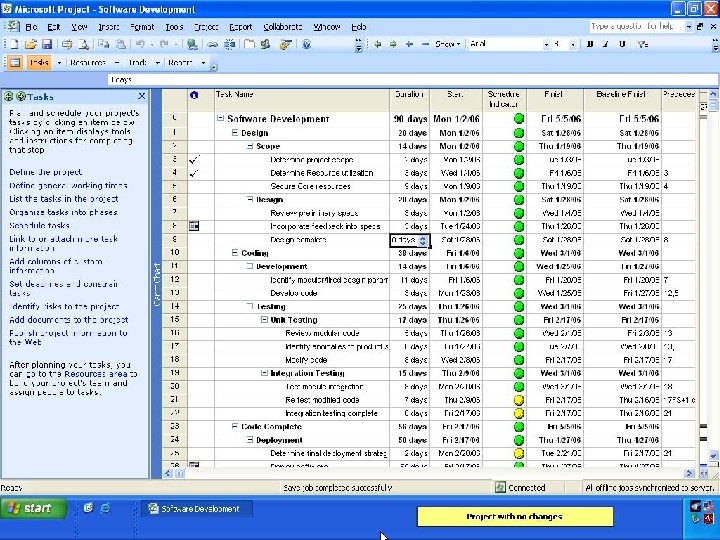Image resolution: width=720 pixels, height=540 pixels.
Task: Click the Define the project link
Action: click(45, 172)
